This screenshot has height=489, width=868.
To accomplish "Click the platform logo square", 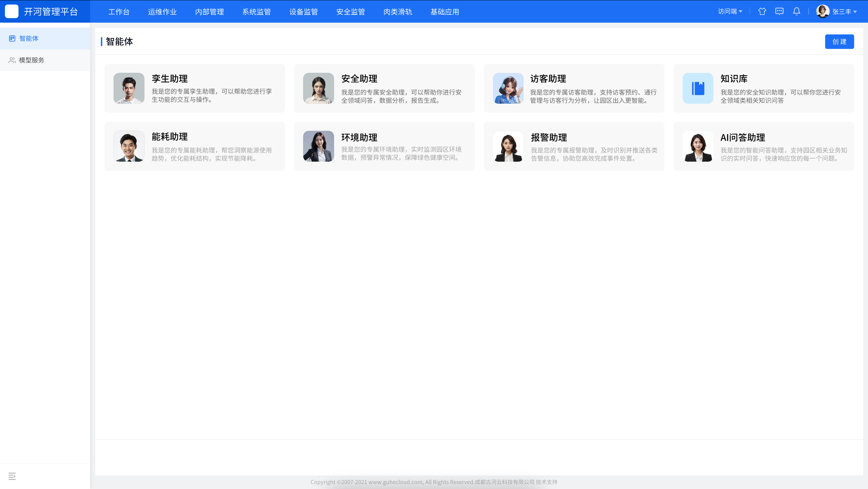I will click(12, 12).
